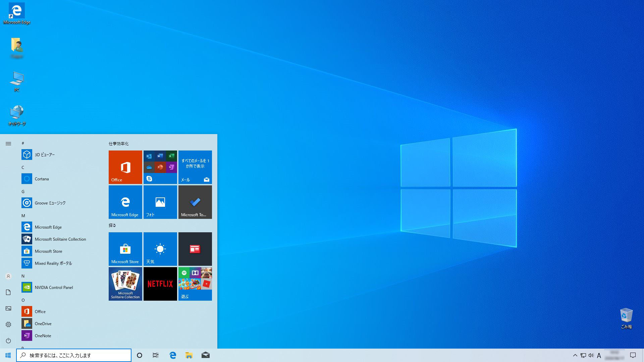The width and height of the screenshot is (644, 362).
Task: Open OneDrive from app list
Action: click(60, 323)
